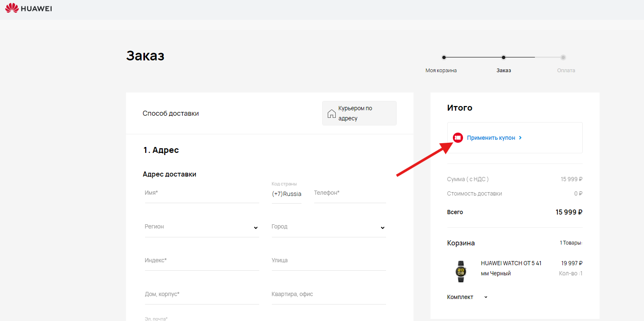This screenshot has height=321, width=644.
Task: Open the Применить купон link
Action: coord(494,138)
